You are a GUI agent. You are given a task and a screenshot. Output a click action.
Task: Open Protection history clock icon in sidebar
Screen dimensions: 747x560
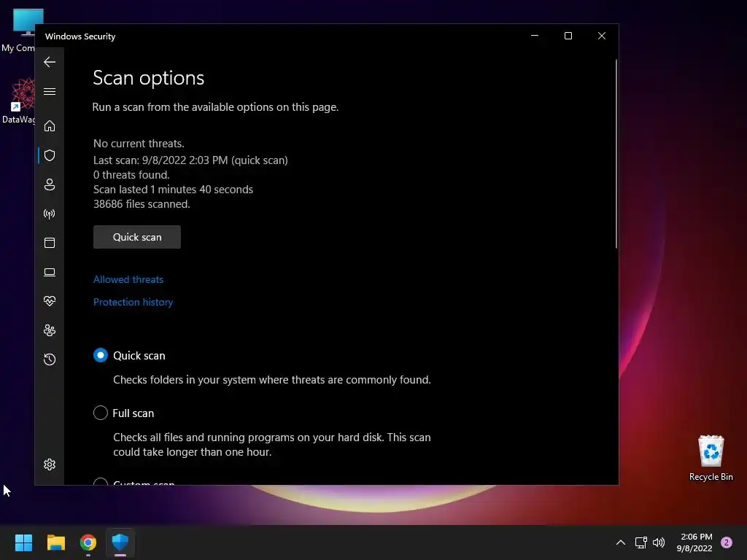50,359
